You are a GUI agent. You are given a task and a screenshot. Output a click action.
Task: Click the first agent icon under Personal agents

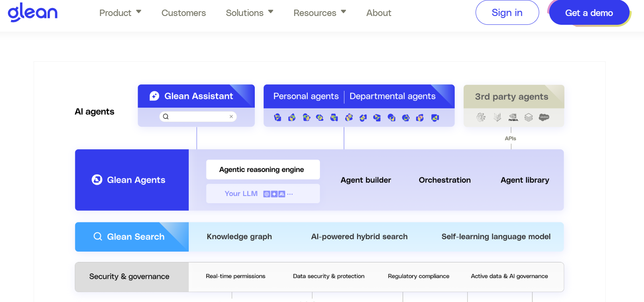pos(278,118)
